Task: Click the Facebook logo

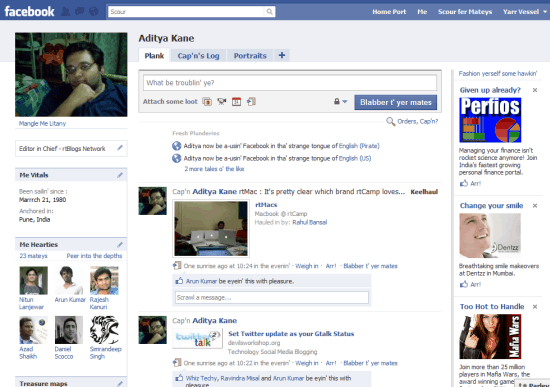Action: point(29,12)
